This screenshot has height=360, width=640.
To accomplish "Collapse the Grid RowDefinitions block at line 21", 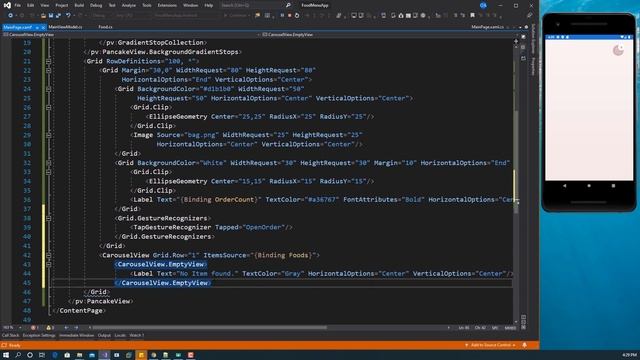I will tap(48, 61).
